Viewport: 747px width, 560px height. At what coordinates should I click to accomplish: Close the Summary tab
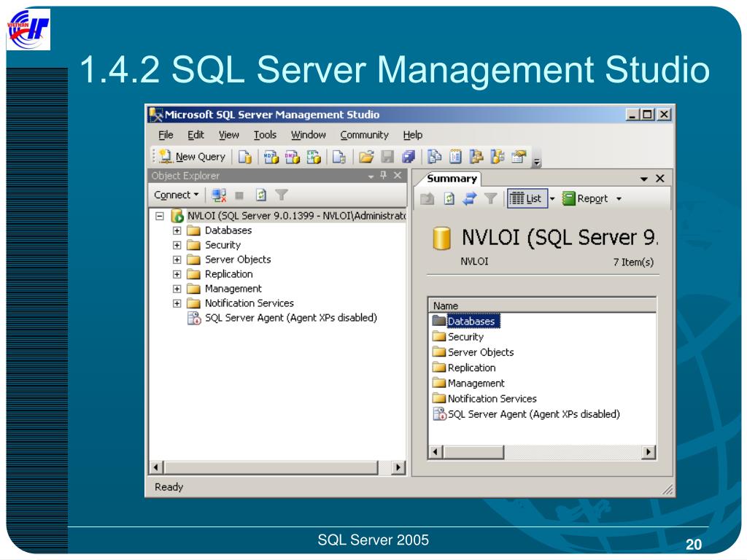(659, 178)
